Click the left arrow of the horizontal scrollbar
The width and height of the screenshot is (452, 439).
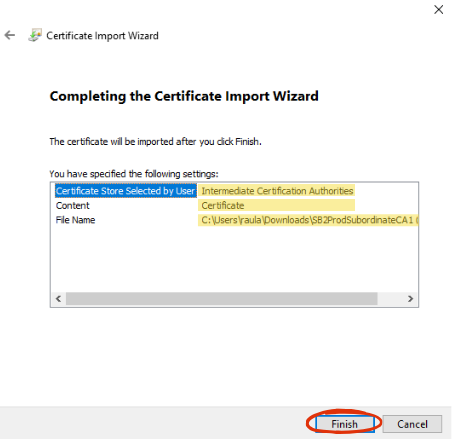tap(59, 299)
